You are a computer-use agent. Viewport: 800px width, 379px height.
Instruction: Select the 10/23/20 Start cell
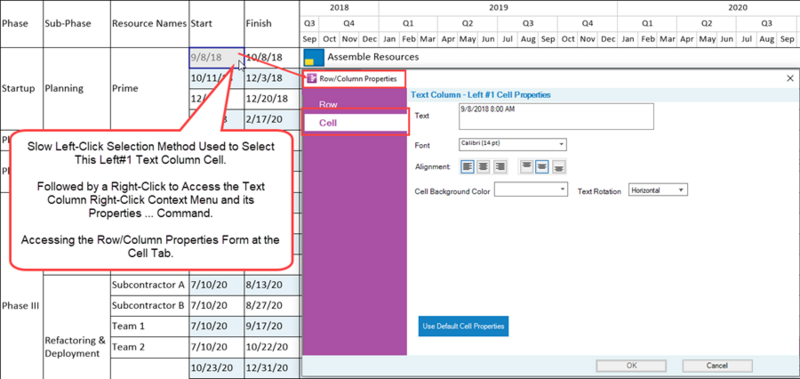click(x=216, y=368)
